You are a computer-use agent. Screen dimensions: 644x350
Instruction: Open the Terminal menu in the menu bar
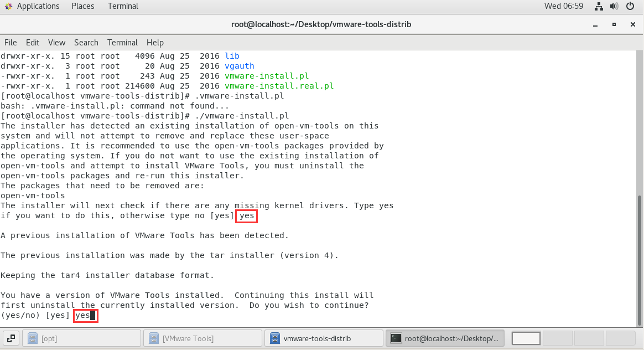pos(122,42)
